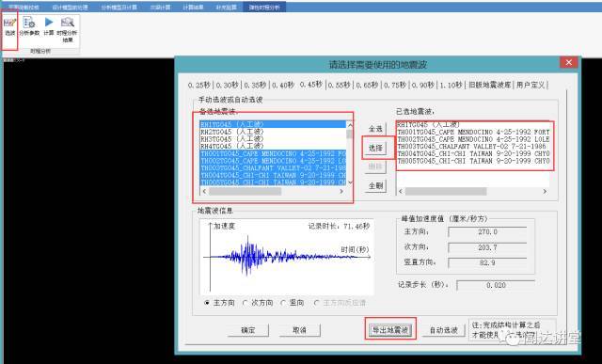
Task: Click the 全删 button
Action: click(x=375, y=186)
